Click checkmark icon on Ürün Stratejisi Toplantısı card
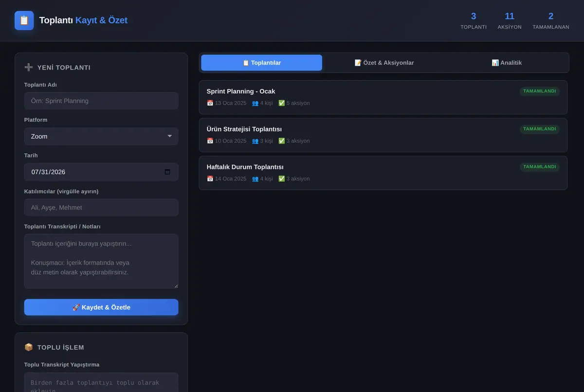Viewport: 584px width, 392px height. (x=281, y=141)
